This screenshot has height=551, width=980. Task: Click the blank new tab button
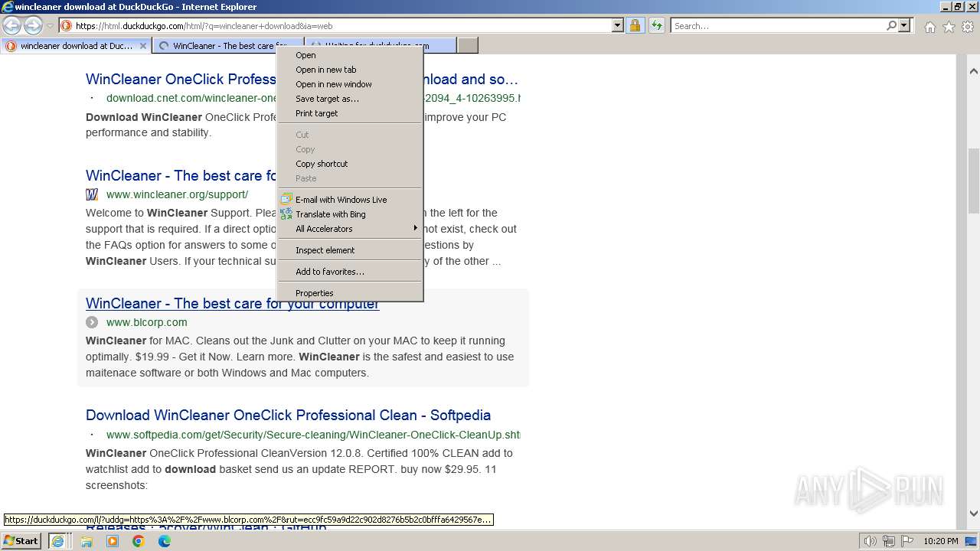coord(468,46)
